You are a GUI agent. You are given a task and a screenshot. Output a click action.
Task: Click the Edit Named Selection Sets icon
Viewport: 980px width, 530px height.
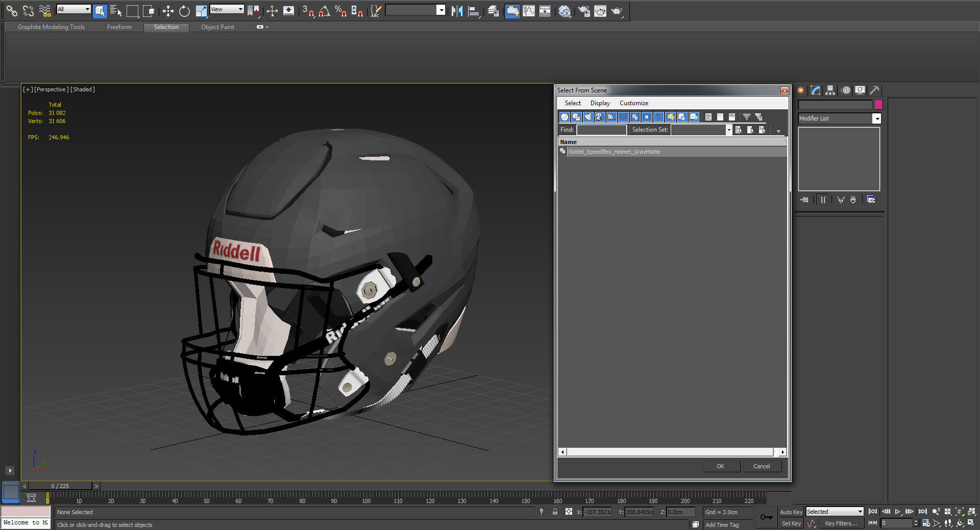point(376,11)
